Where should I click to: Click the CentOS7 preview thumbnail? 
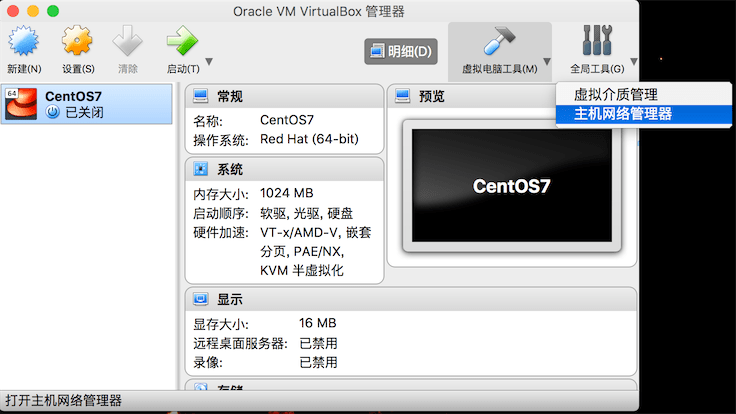pyautogui.click(x=512, y=185)
